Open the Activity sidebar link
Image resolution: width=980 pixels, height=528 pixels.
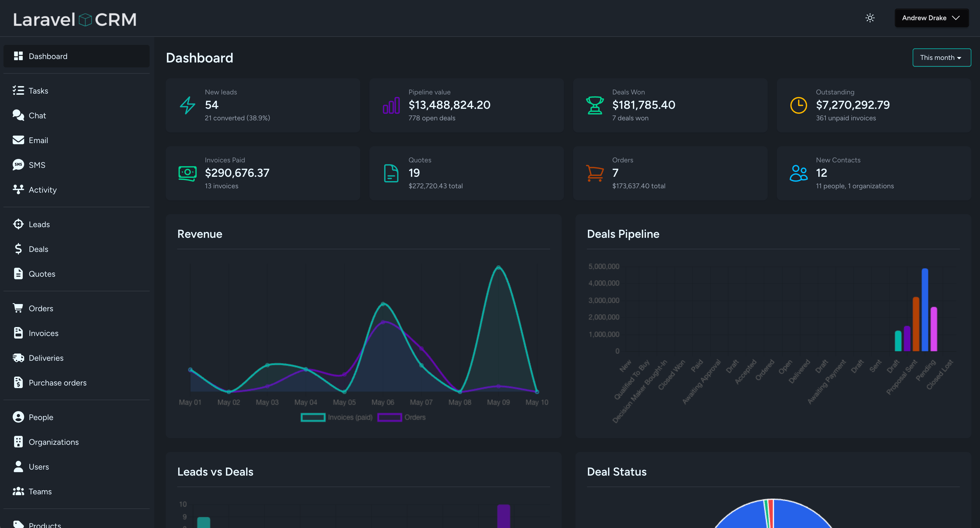point(77,189)
